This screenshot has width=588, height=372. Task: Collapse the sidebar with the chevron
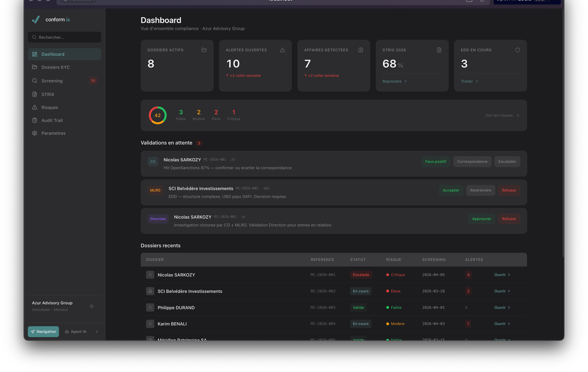pos(97,332)
